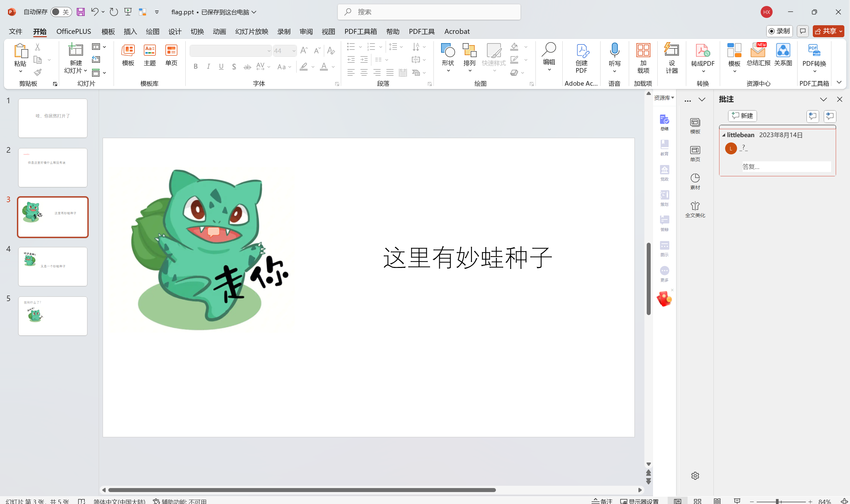This screenshot has height=504, width=850.
Task: Open the 资源库 dropdown
Action: [x=664, y=98]
